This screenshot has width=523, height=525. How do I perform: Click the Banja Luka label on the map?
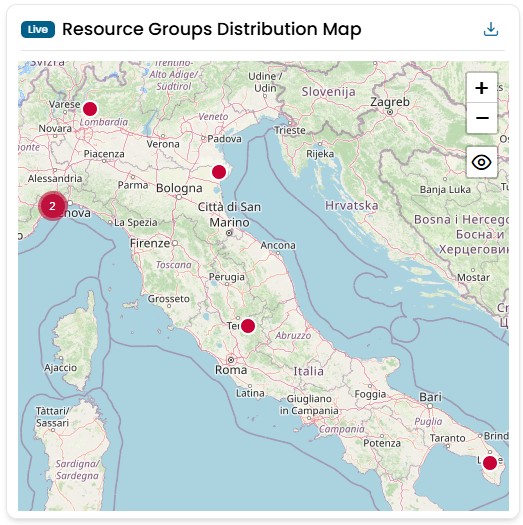445,190
